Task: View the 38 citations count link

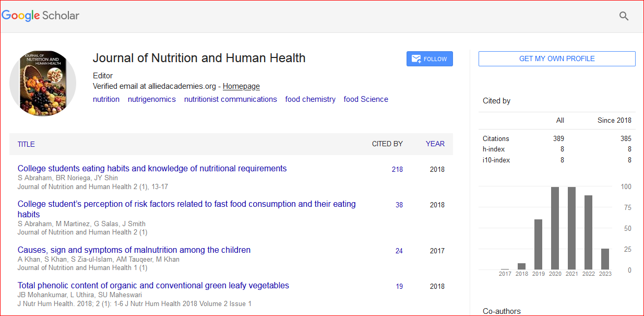Action: tap(399, 205)
